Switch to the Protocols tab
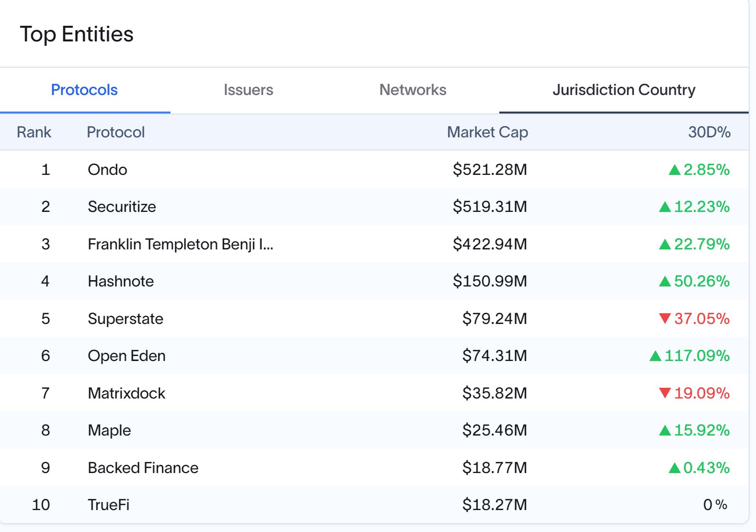Image resolution: width=756 pixels, height=532 pixels. 84,90
